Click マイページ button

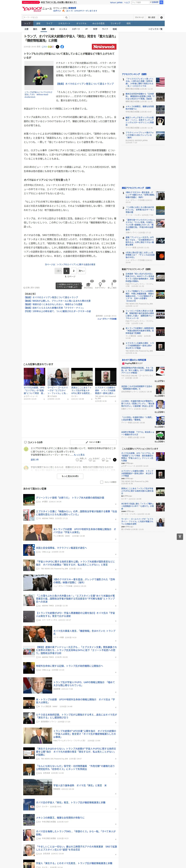pos(139,18)
